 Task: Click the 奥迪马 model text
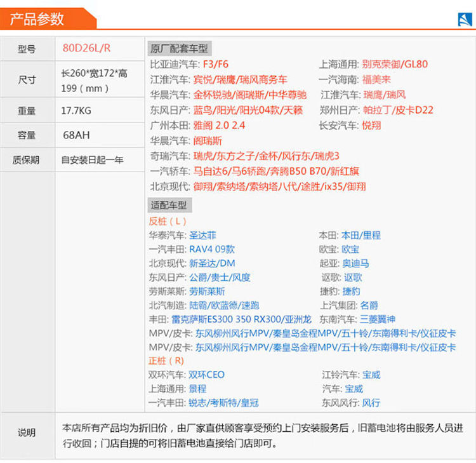click(356, 263)
